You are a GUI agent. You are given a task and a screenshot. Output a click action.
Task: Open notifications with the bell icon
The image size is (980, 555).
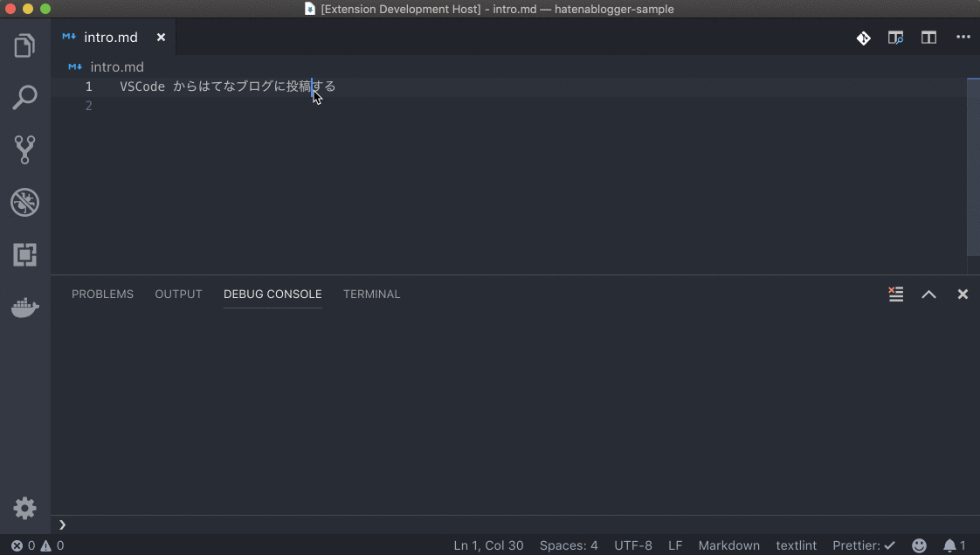coord(954,545)
